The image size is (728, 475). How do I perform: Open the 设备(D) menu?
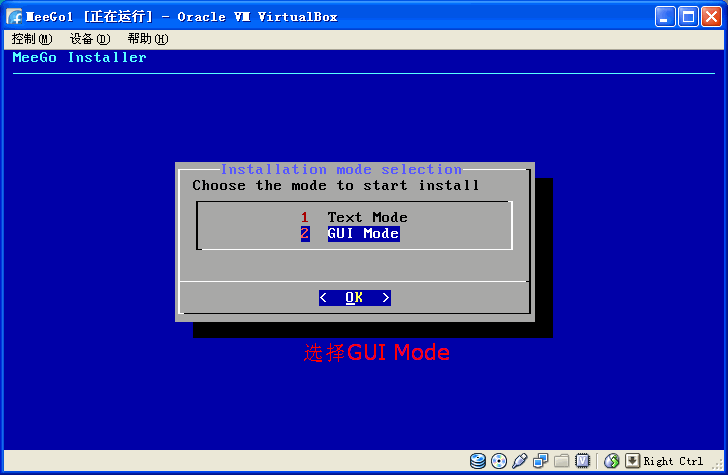(x=90, y=39)
